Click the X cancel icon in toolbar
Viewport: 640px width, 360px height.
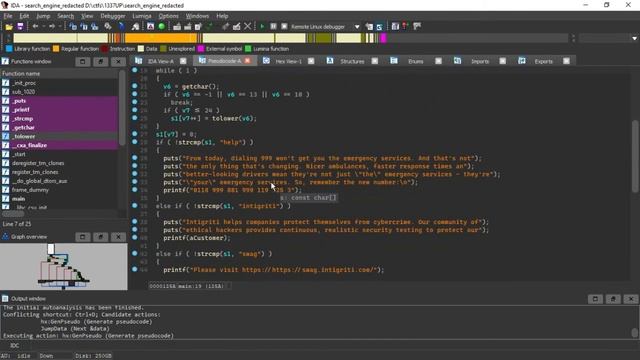coord(247,27)
